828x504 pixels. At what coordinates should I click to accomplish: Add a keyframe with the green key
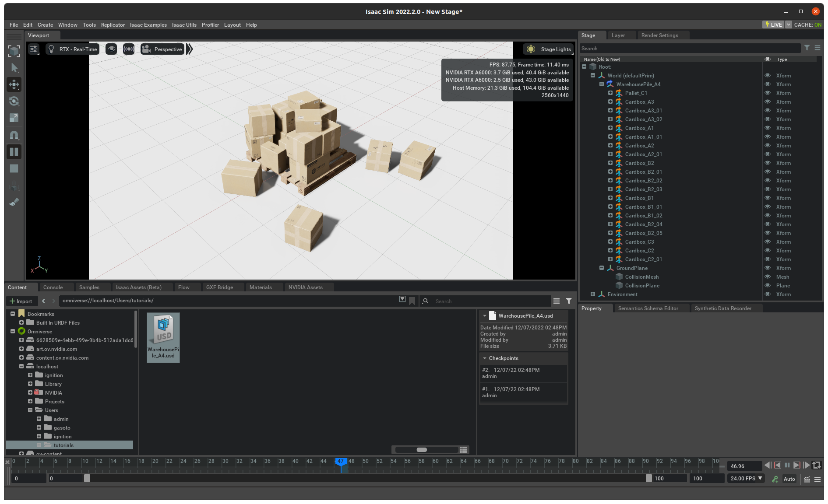(775, 479)
